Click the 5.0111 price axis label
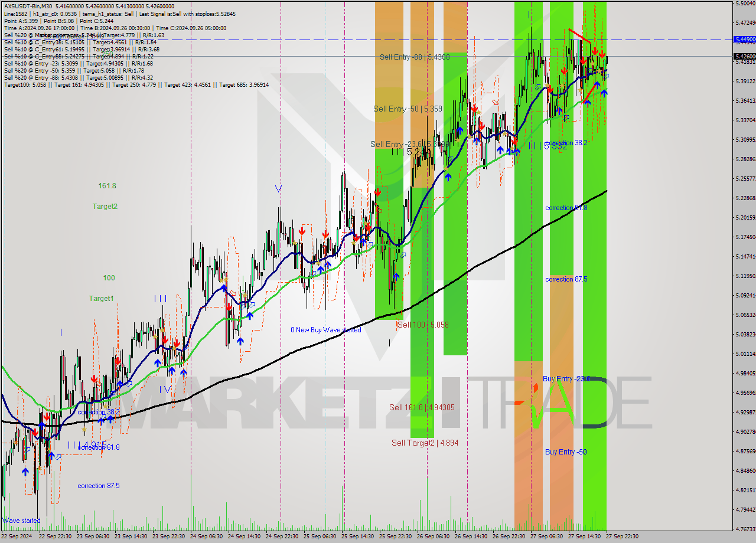 (x=745, y=354)
